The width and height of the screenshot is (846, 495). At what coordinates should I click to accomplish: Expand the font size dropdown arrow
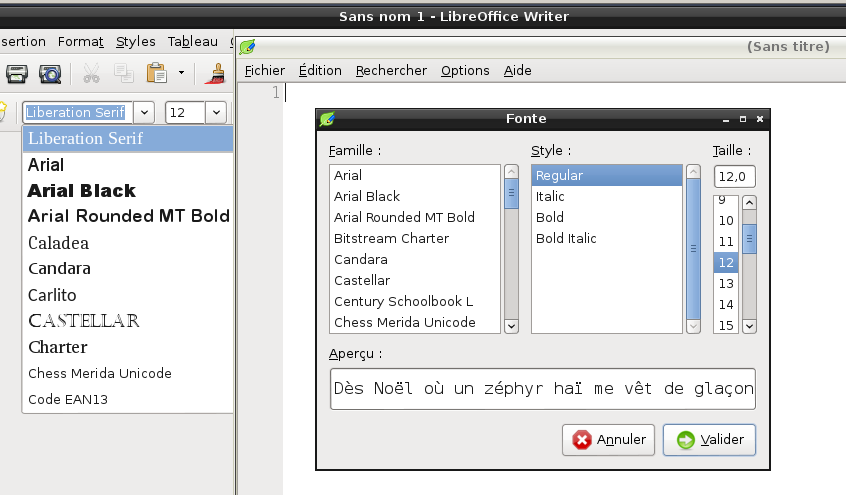pos(216,112)
